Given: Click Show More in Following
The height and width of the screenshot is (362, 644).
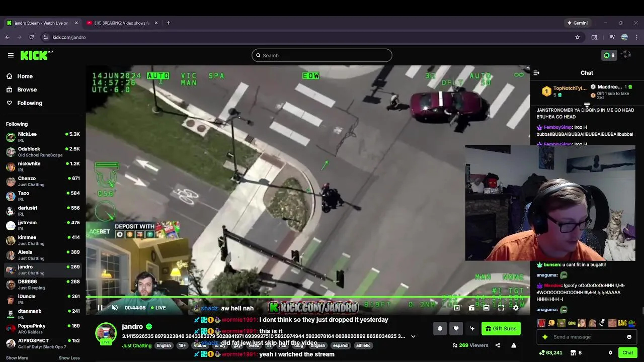Looking at the screenshot, I should pos(17,358).
